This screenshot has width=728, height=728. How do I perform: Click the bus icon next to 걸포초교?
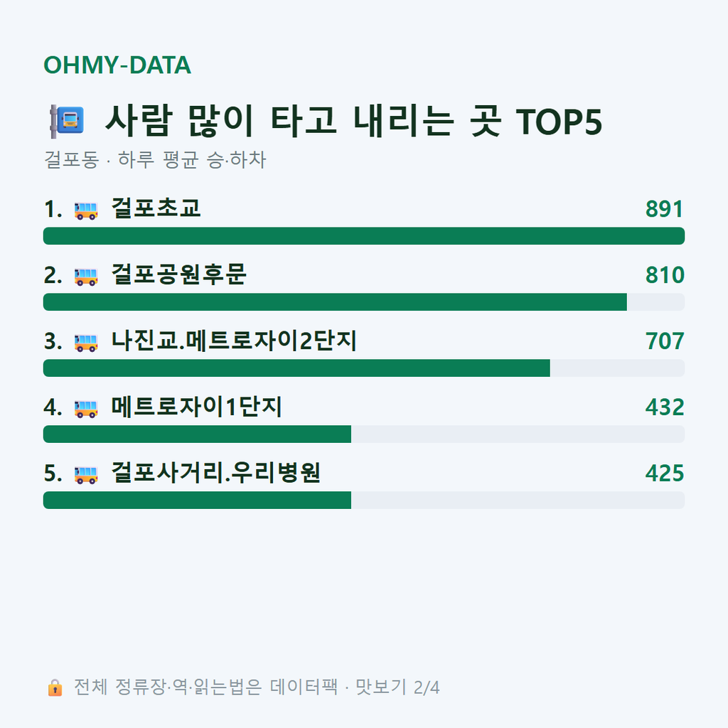pyautogui.click(x=86, y=210)
